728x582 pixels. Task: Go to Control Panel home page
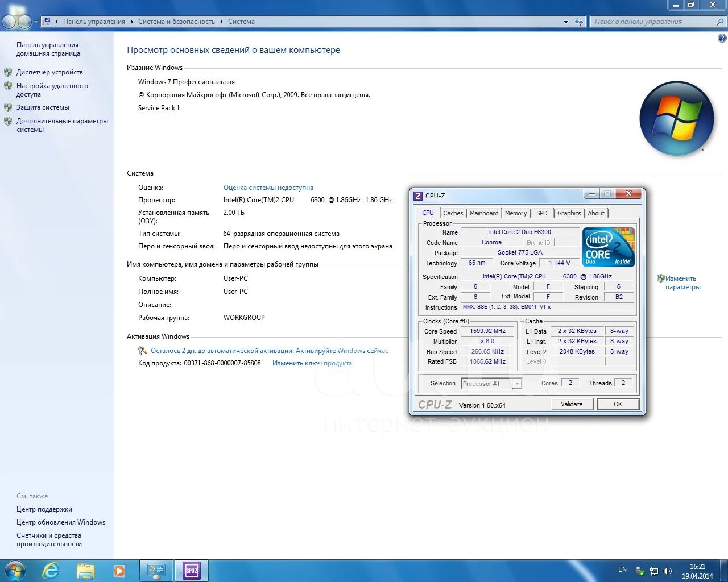[49, 49]
